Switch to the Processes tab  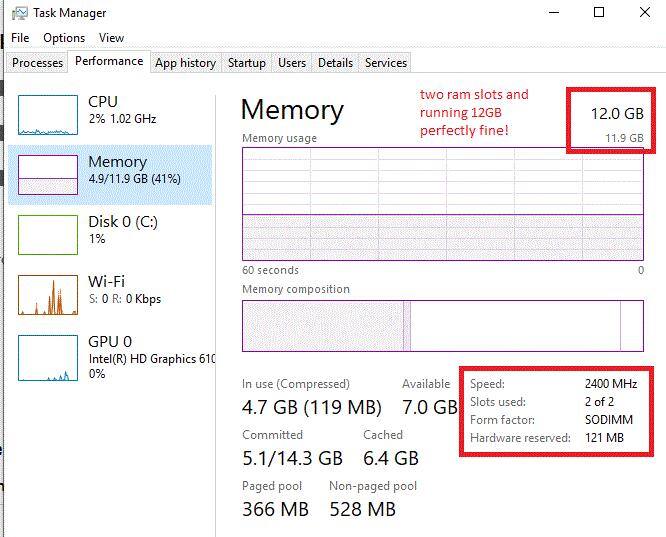coord(38,63)
